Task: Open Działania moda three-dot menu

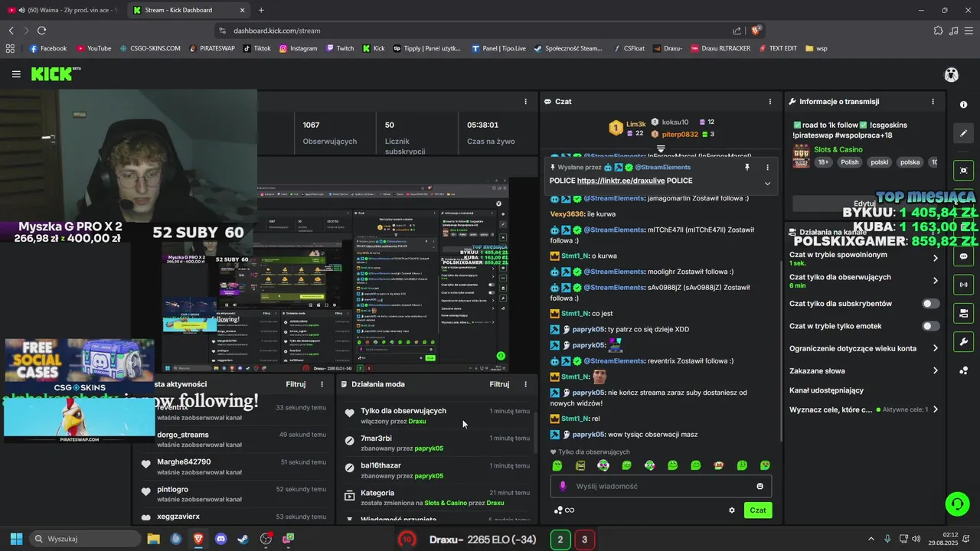Action: 525,384
